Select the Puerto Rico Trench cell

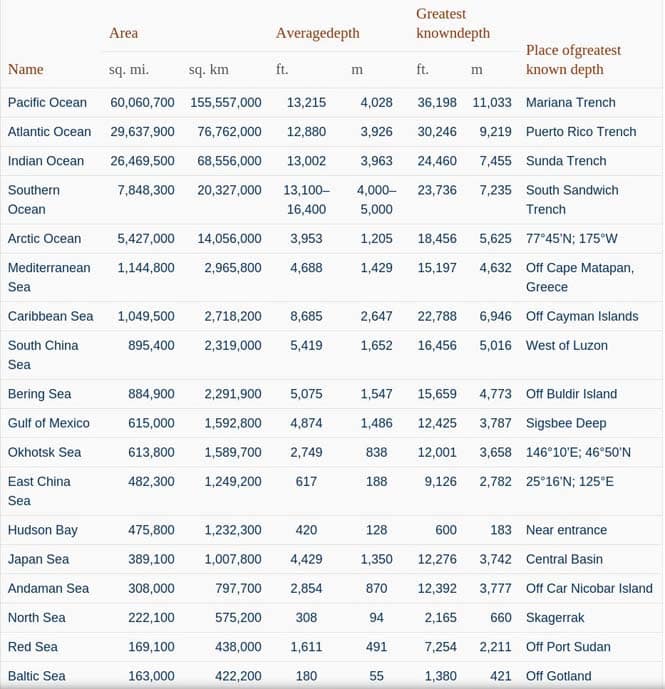pos(581,131)
